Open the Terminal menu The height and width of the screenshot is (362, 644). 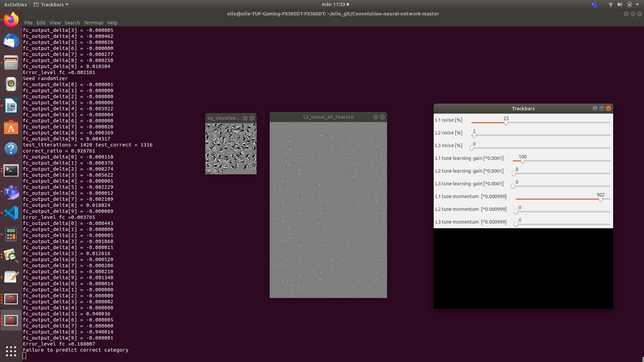93,23
